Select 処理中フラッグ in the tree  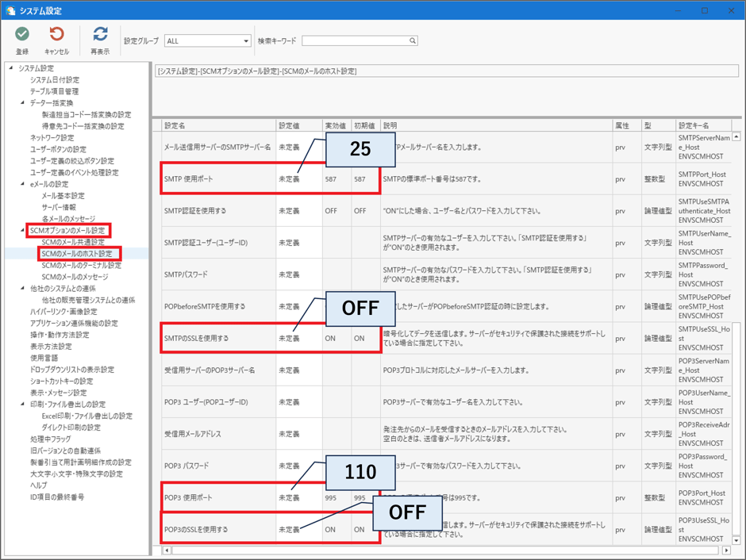coord(51,439)
